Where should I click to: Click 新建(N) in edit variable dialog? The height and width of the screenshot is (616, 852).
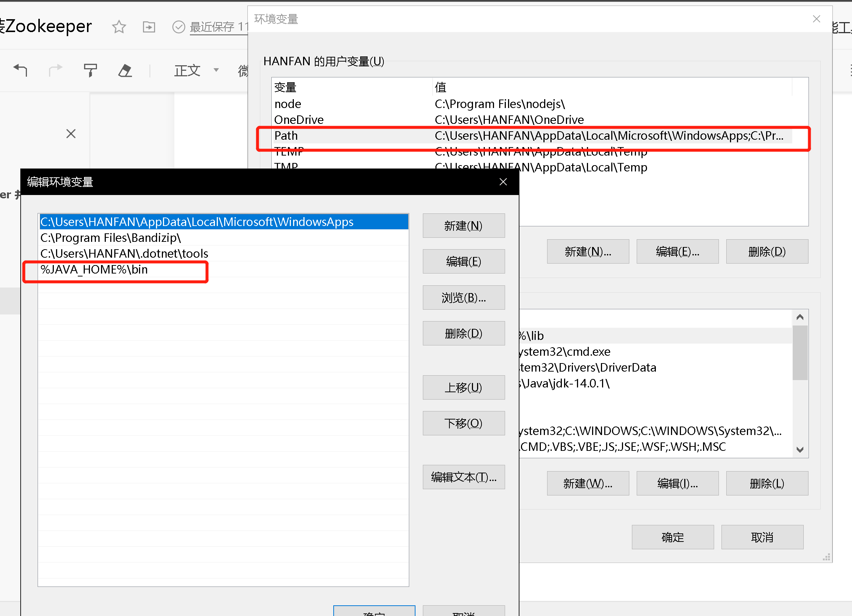[463, 226]
